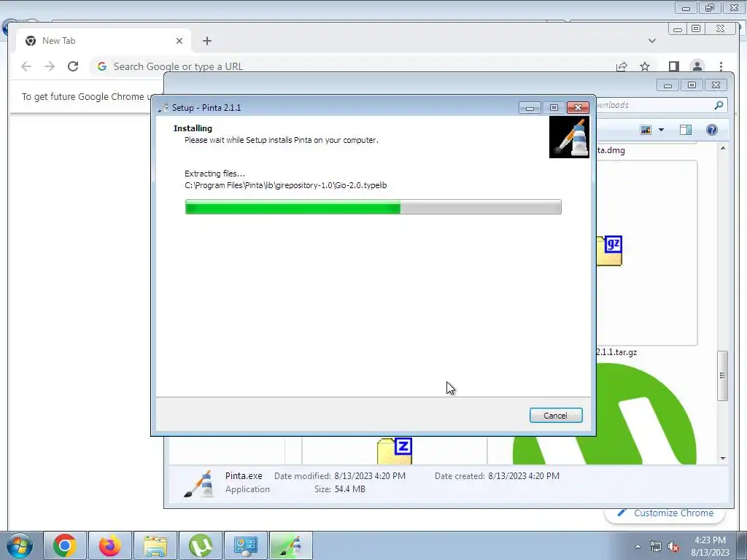747x560 pixels.
Task: Cancel the Pinta installation
Action: click(x=555, y=415)
